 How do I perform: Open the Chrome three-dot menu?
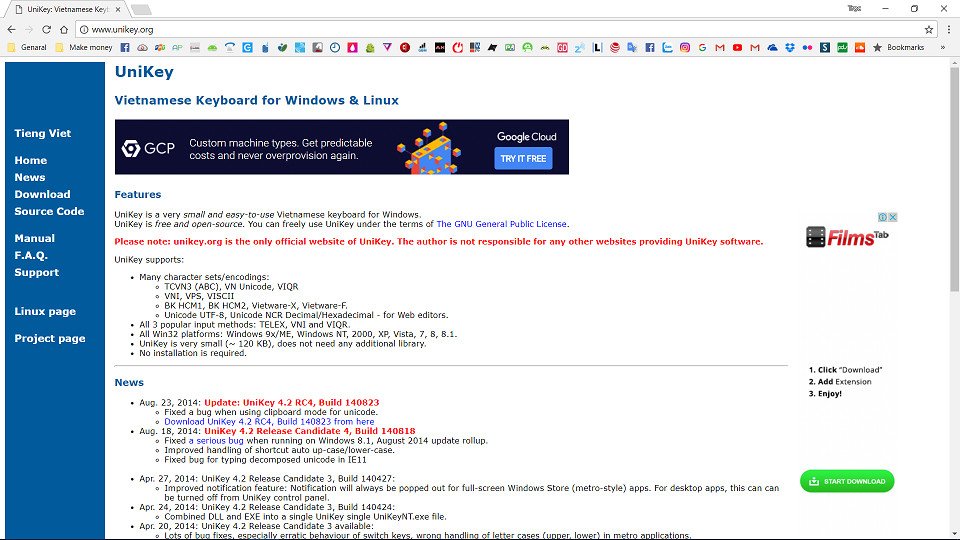click(949, 29)
